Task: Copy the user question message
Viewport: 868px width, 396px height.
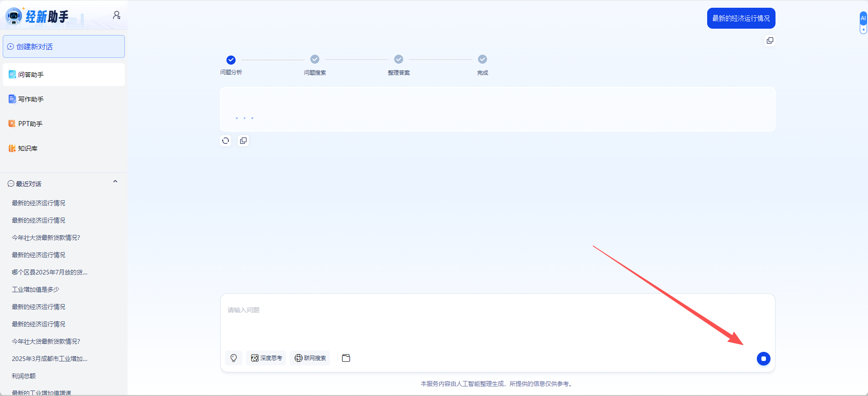Action: pyautogui.click(x=770, y=41)
